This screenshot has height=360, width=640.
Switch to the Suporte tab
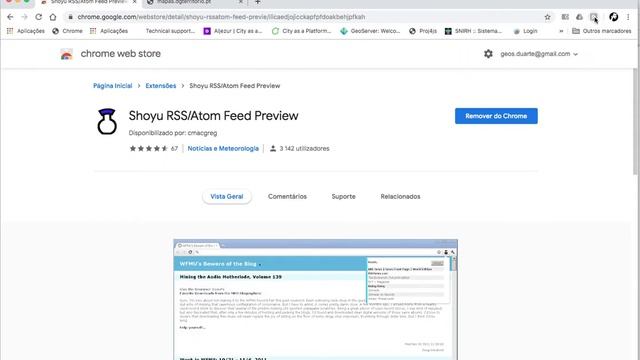pyautogui.click(x=343, y=196)
